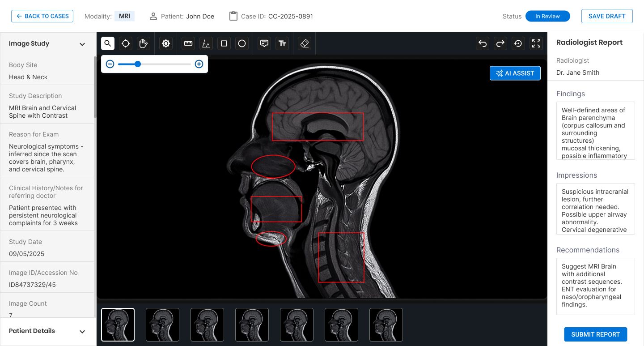Select the magnifier zoom tool

(x=107, y=43)
